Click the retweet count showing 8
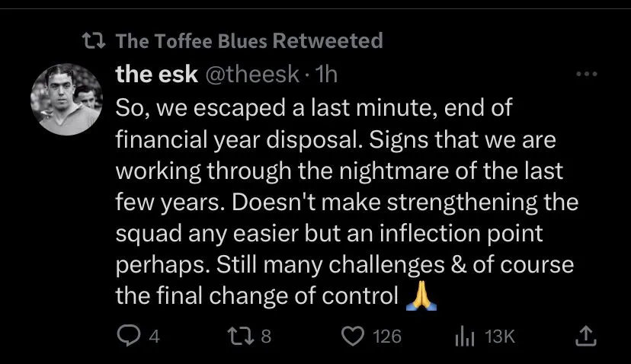The height and width of the screenshot is (364, 631). 267,336
